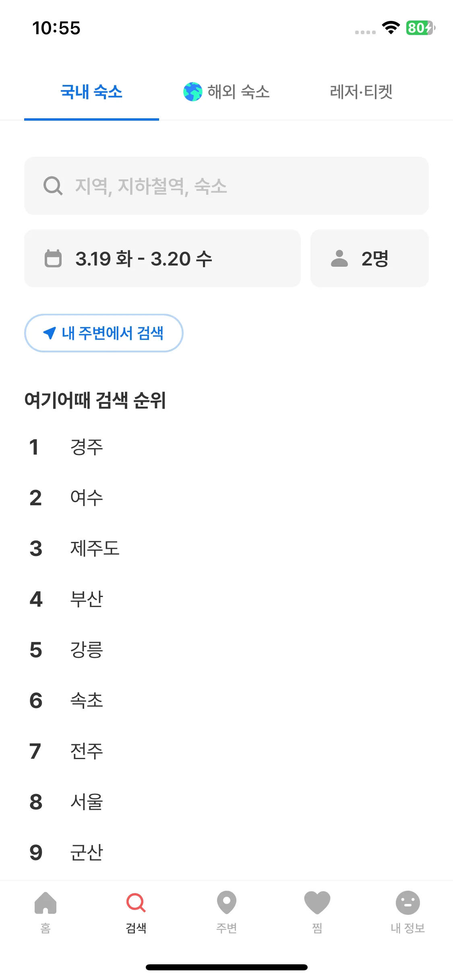Tap the globe icon beside 해외 숙소
The width and height of the screenshot is (453, 980).
coord(193,92)
